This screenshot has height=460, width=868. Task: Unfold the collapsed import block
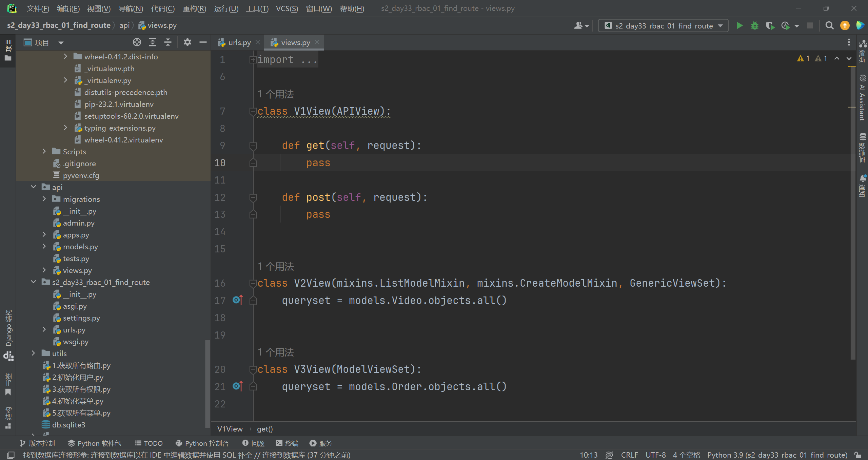pyautogui.click(x=253, y=60)
